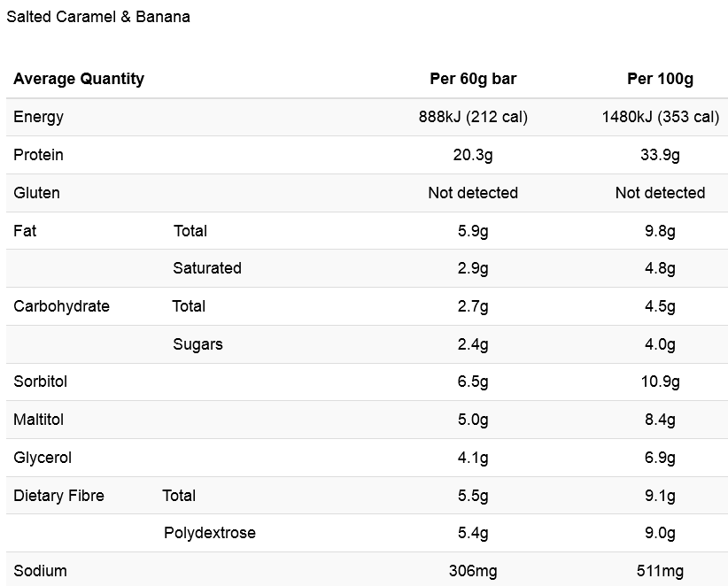
Task: Click the Carbohydrate row label
Action: point(62,306)
